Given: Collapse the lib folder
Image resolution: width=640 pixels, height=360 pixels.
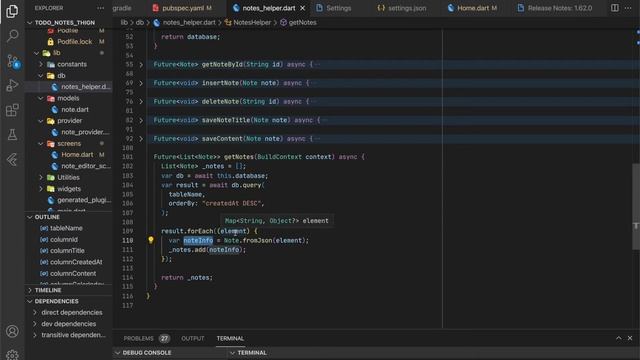Looking at the screenshot, I should pos(37,53).
